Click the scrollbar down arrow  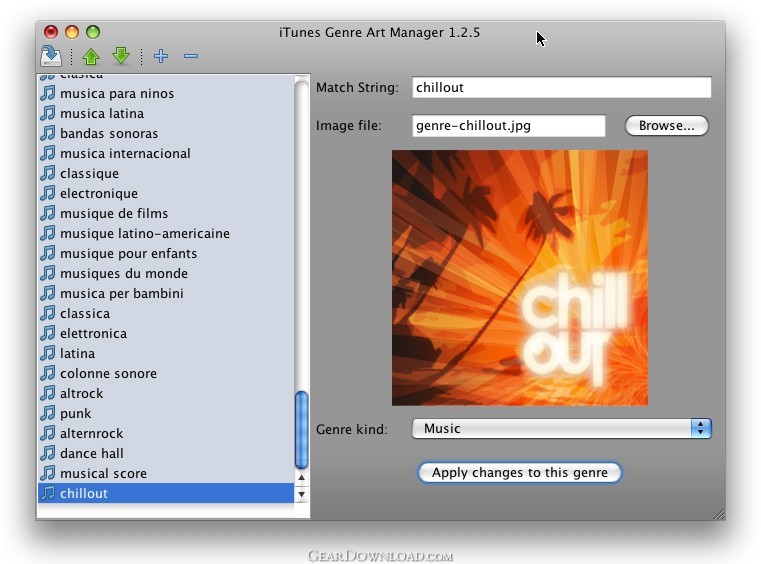[301, 495]
